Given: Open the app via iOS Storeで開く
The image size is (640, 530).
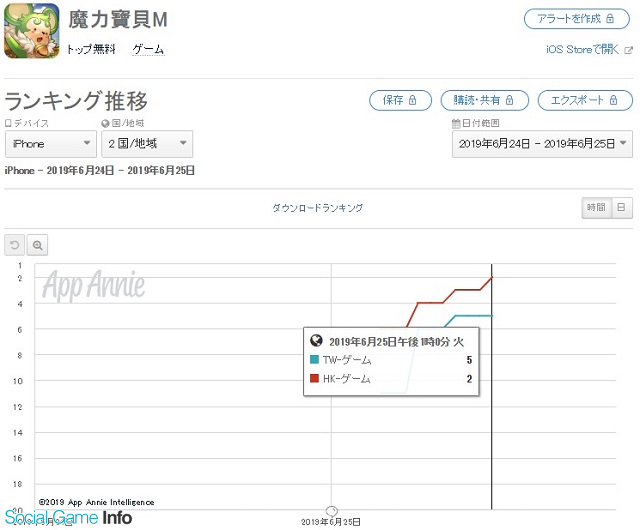Looking at the screenshot, I should [x=582, y=49].
